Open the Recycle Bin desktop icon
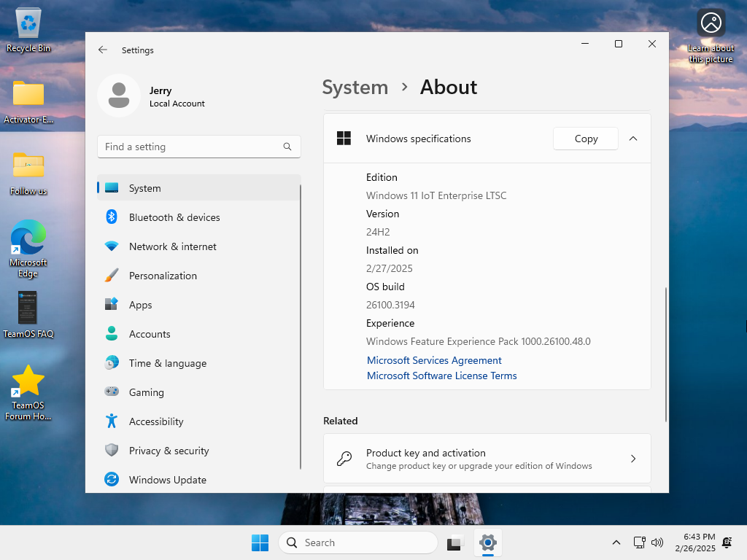 point(28,31)
